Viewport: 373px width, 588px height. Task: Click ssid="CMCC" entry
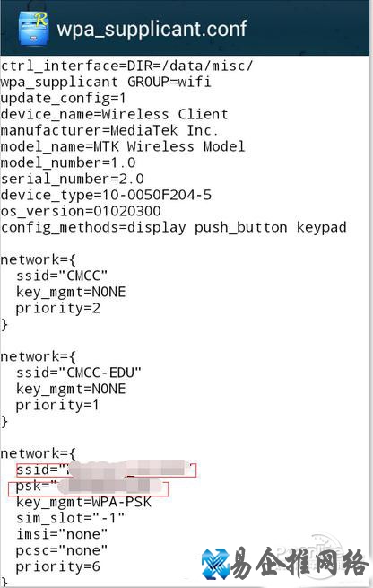pos(62,276)
